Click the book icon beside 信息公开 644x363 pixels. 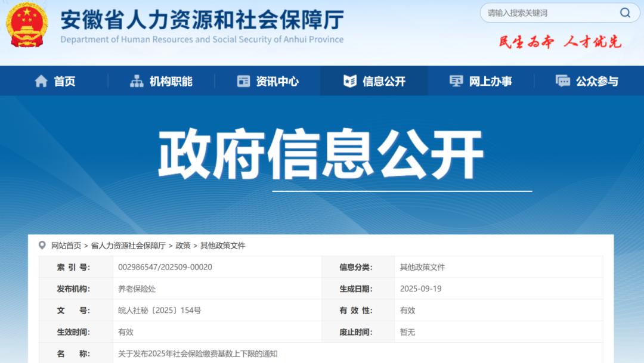tap(350, 82)
